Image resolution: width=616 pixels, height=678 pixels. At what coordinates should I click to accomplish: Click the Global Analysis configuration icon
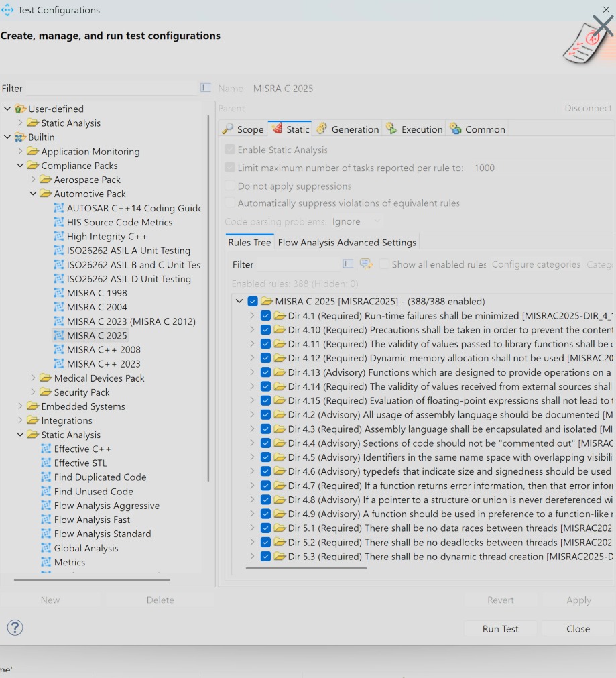[x=46, y=548]
